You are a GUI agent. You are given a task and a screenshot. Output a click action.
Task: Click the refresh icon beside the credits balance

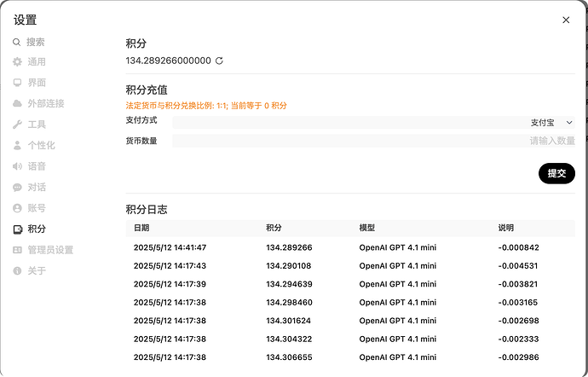[219, 61]
